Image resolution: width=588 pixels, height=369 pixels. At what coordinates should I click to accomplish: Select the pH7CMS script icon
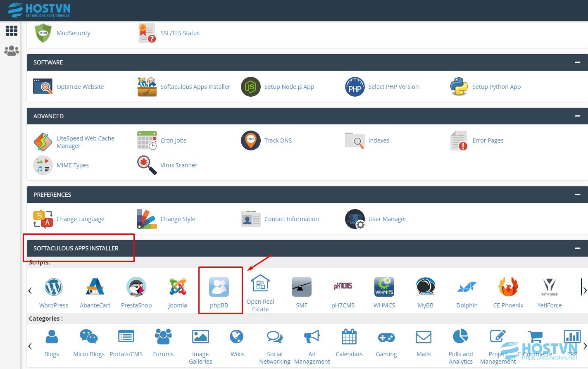[343, 286]
